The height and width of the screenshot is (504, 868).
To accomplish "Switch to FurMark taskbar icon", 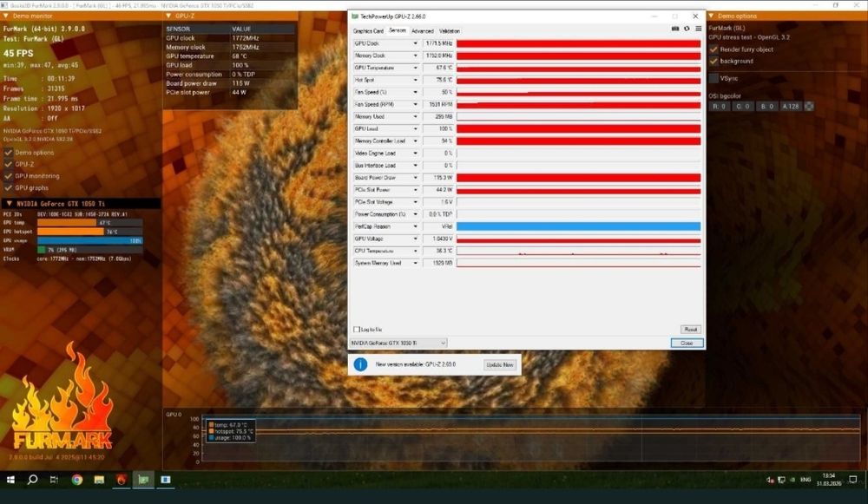I will click(122, 480).
